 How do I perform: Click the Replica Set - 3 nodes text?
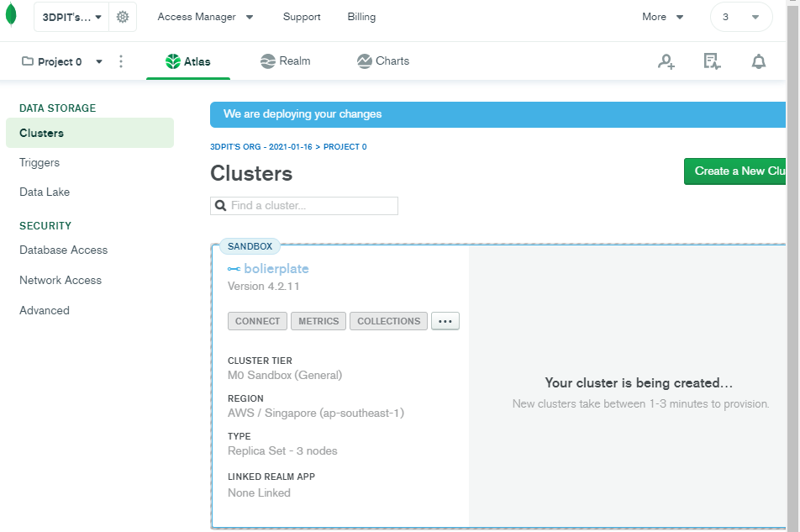point(282,451)
